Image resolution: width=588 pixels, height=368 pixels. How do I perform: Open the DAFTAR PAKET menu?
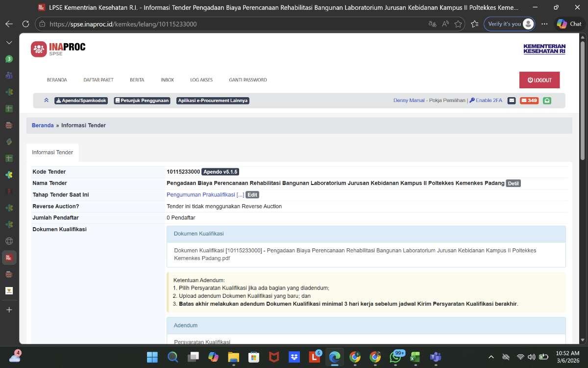point(98,80)
